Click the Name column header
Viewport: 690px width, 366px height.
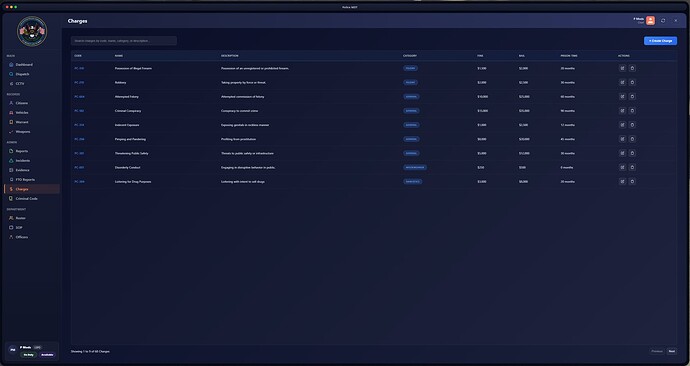[x=119, y=56]
